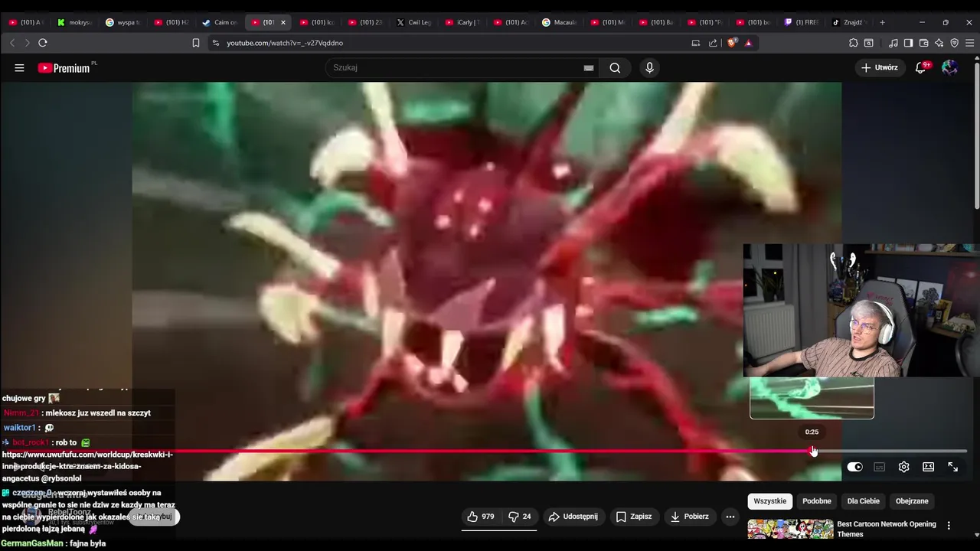Click the Szukaj search input field
980x551 pixels.
coord(456,67)
